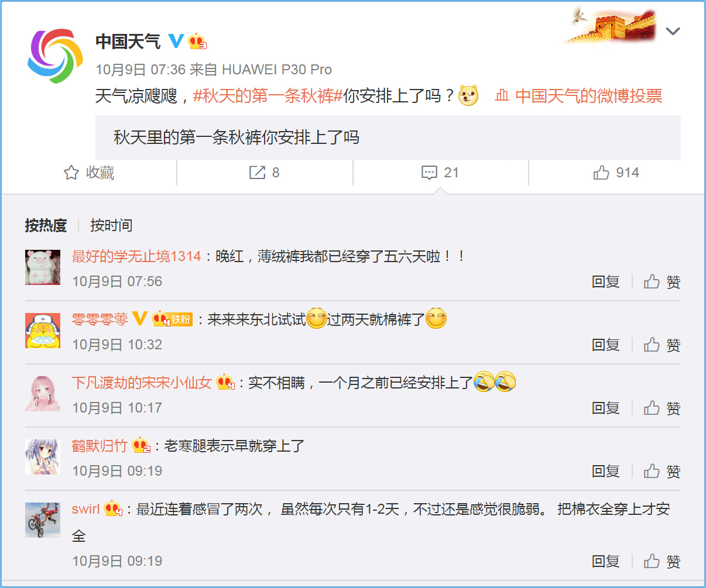Open the #秋天的第一条秋裤# hashtag link

coord(268,95)
